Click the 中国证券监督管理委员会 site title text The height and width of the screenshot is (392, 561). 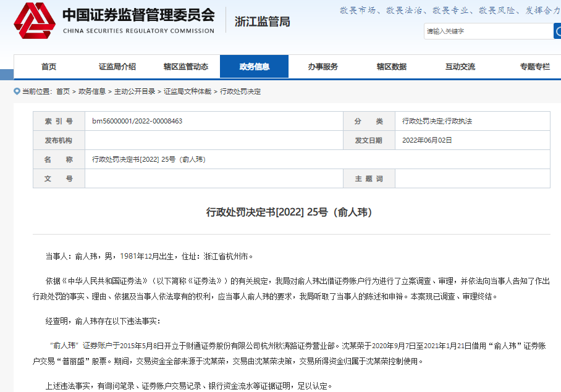click(138, 15)
